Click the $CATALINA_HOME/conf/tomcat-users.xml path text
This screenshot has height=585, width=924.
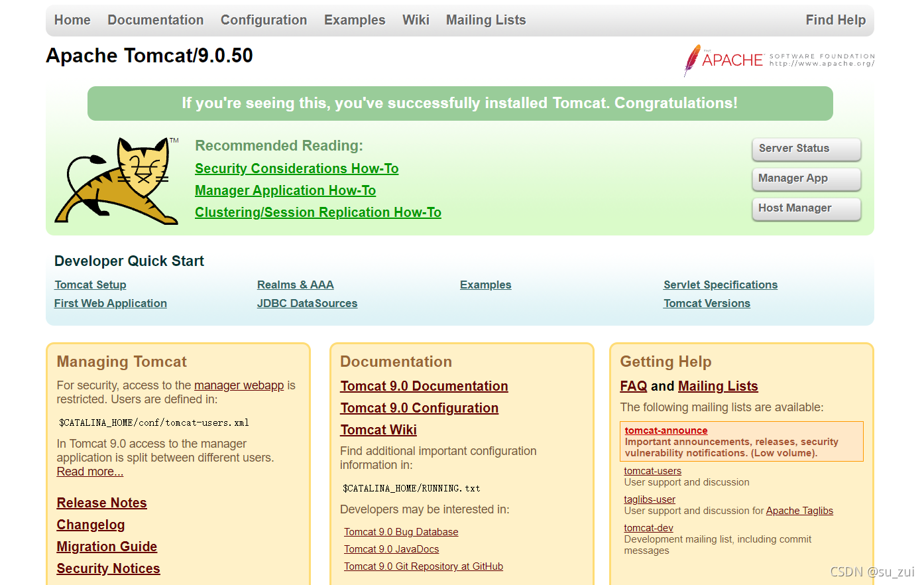pyautogui.click(x=154, y=422)
